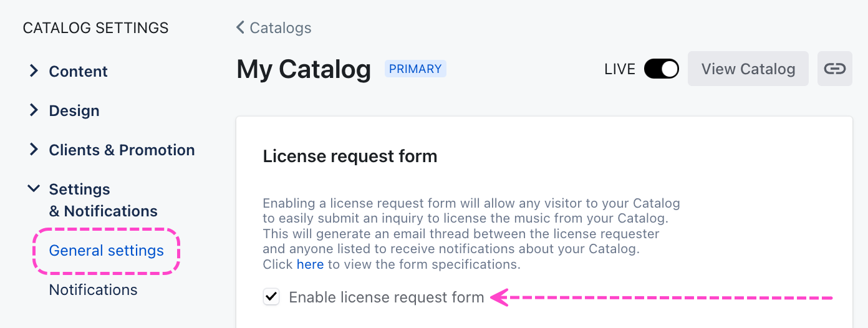Expand the Clients & Promotion chevron
This screenshot has width=868, height=328.
pos(34,150)
